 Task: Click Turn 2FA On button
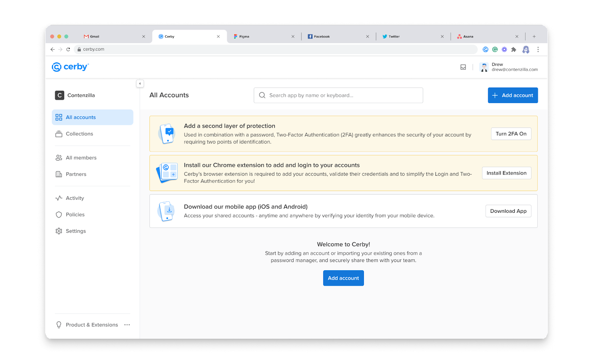pyautogui.click(x=511, y=134)
